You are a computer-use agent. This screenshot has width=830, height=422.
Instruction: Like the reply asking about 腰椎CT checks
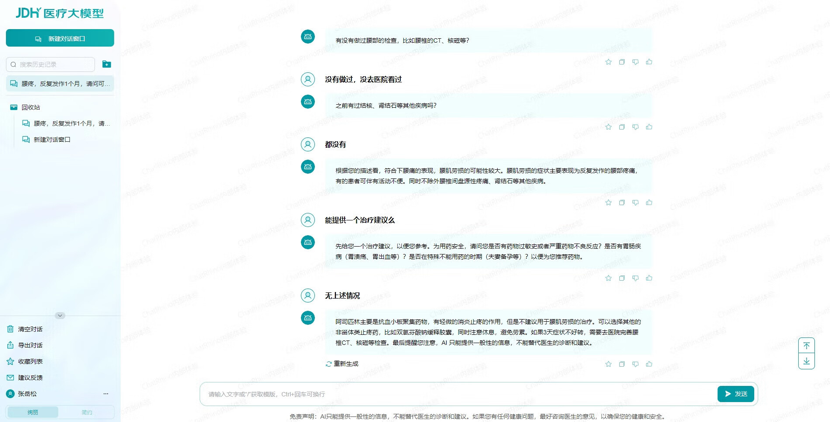pos(649,62)
